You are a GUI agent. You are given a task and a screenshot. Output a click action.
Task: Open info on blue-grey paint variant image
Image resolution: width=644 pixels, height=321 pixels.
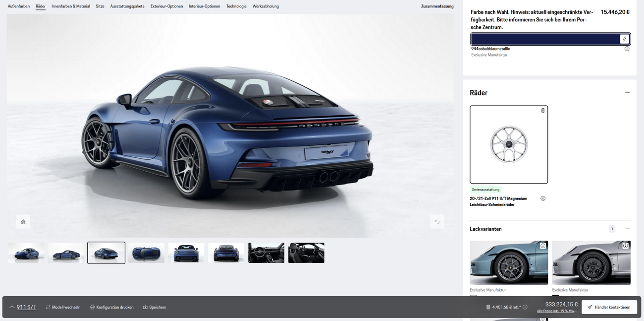[543, 246]
